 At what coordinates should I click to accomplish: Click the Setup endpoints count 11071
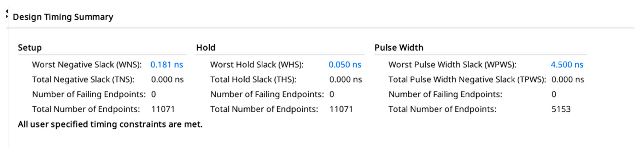[x=163, y=109]
